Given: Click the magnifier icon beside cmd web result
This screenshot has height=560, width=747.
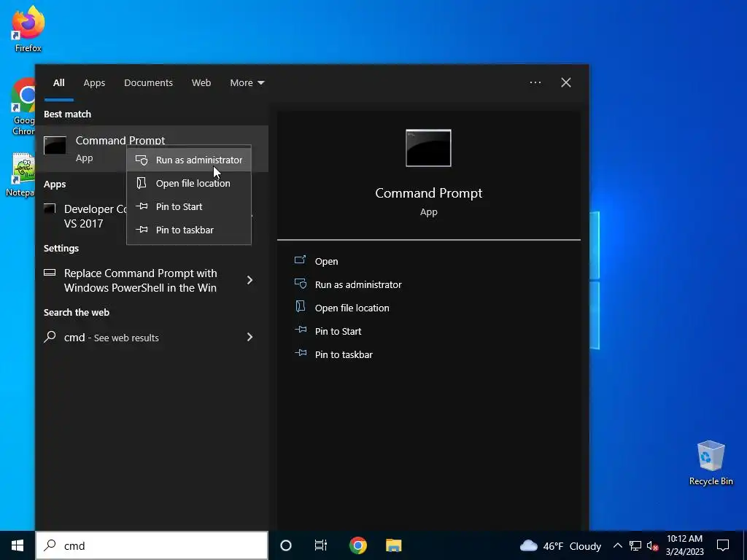Looking at the screenshot, I should 50,337.
